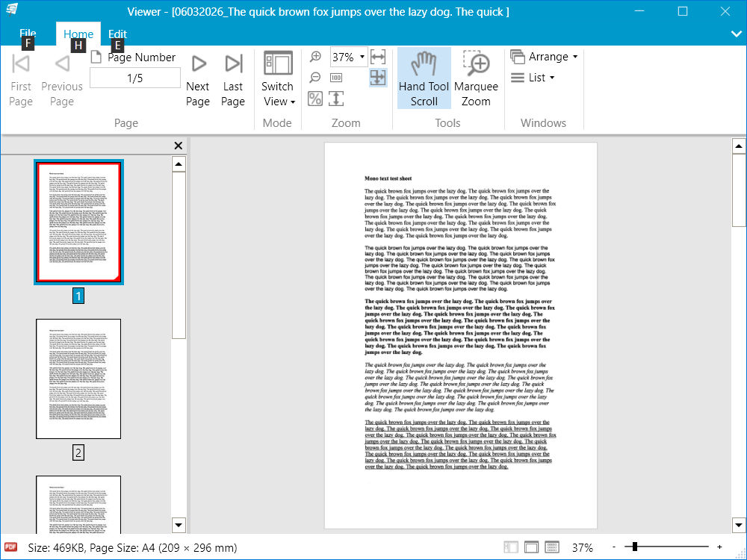Click the page icon beside Page Number
Viewport: 747px width, 560px height.
[x=96, y=57]
